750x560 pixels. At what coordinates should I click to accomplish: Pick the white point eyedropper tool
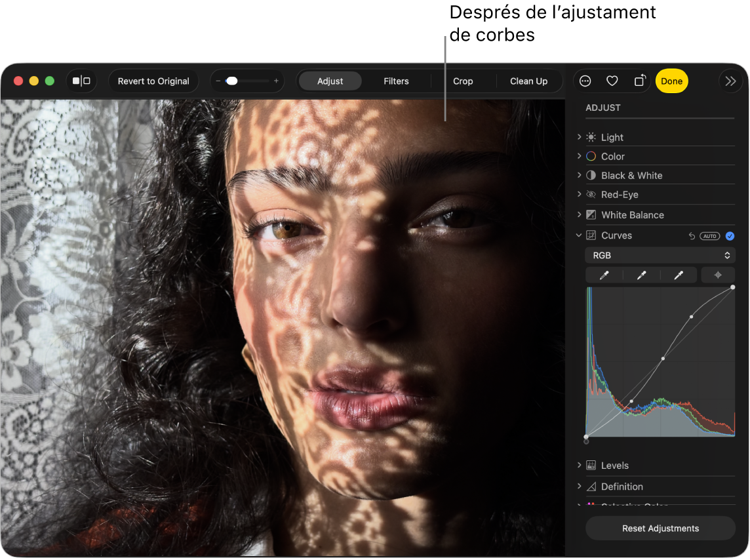[679, 275]
